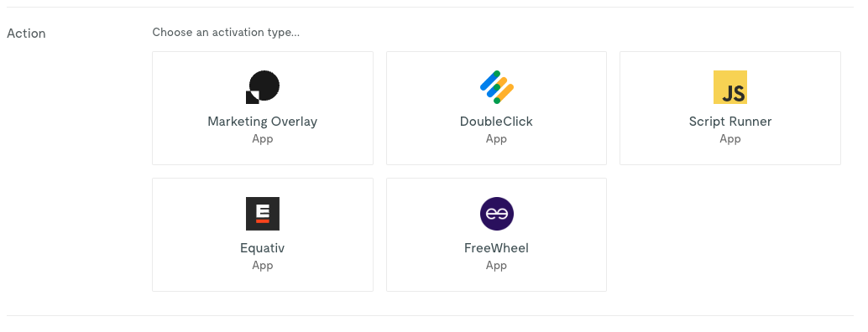
Task: Select the FreeWheel title label
Action: click(497, 248)
